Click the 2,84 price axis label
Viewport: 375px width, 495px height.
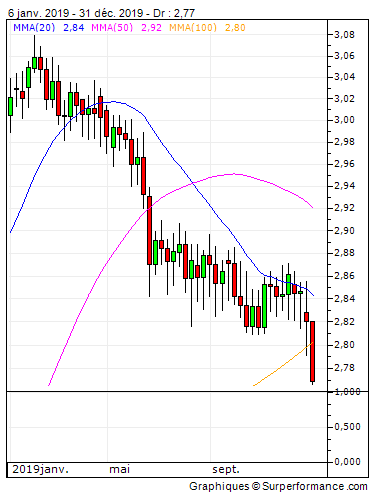344,298
